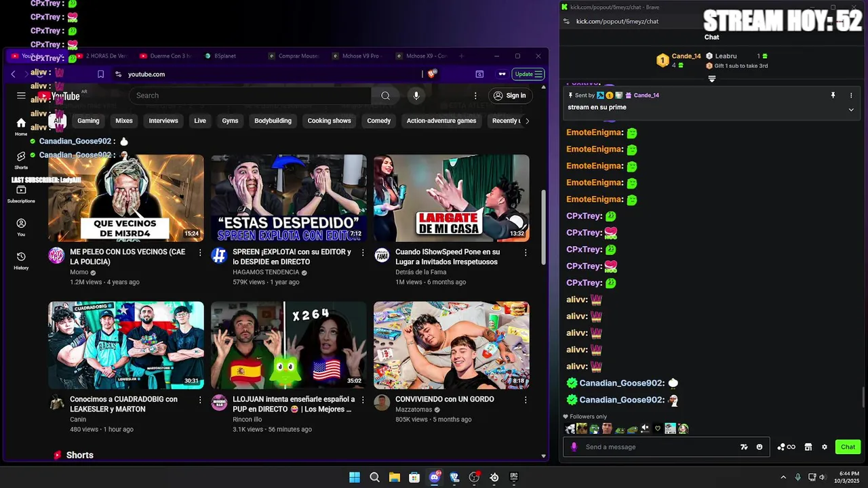Open options for CONVIVIENDO con UN GORDO video
The width and height of the screenshot is (868, 488).
pyautogui.click(x=526, y=400)
